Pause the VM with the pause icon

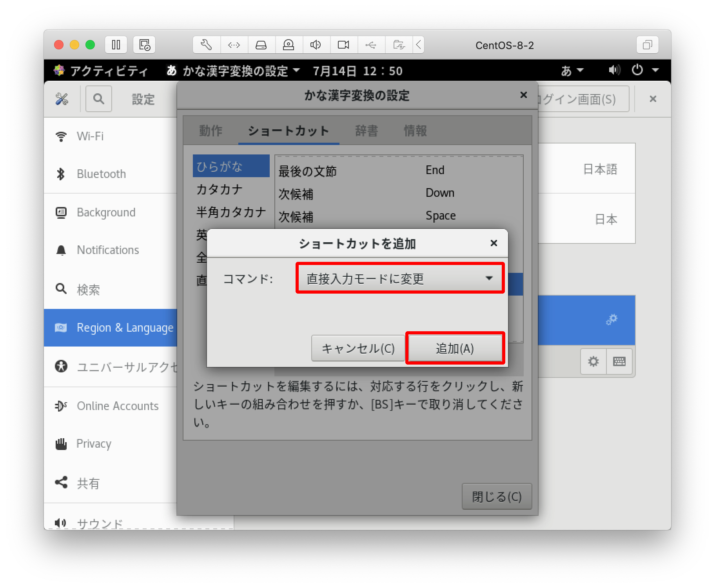pos(116,45)
